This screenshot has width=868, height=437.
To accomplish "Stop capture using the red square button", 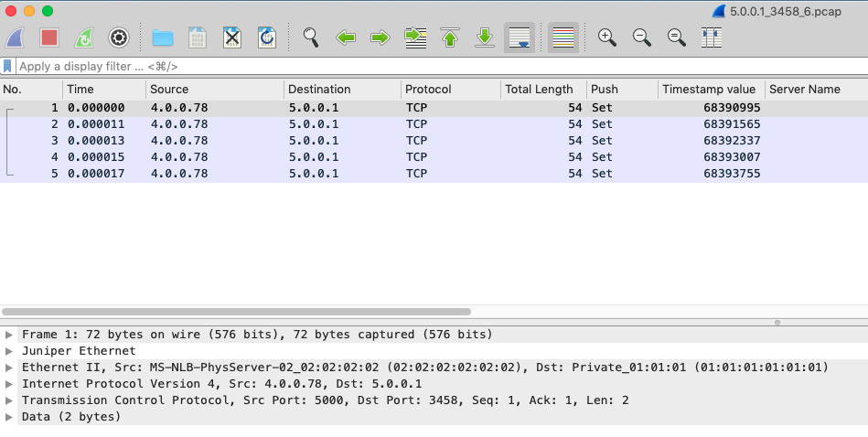I will coord(49,37).
